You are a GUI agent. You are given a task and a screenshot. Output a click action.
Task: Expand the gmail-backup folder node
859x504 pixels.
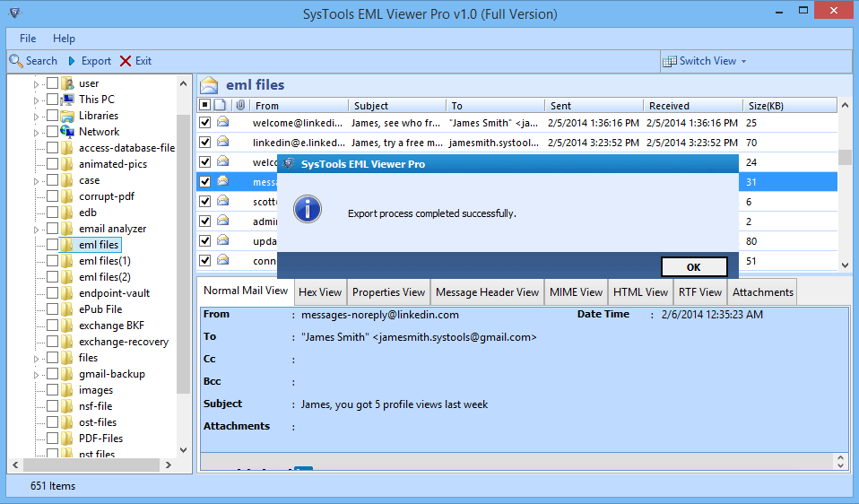point(36,375)
